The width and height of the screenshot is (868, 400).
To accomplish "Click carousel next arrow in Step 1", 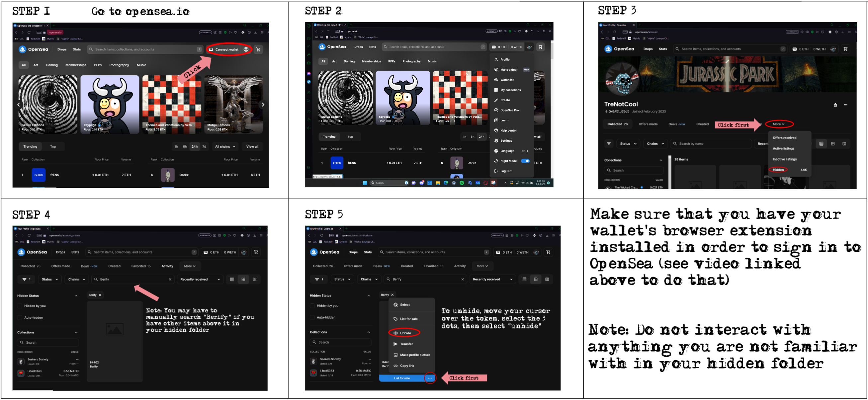I will pos(263,105).
